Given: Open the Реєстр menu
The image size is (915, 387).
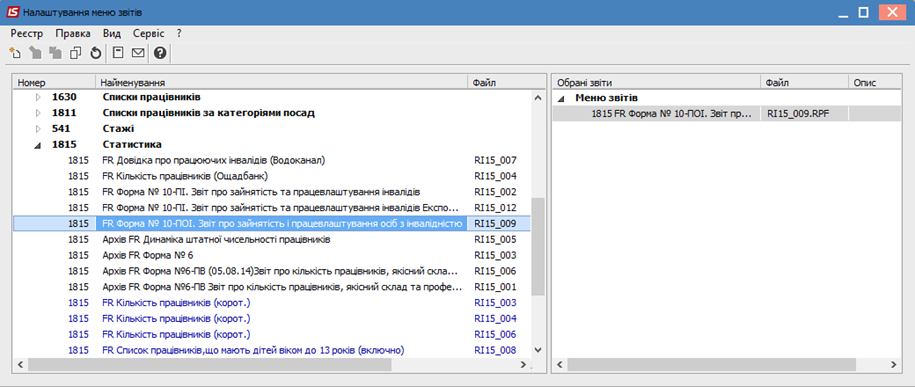Looking at the screenshot, I should 27,34.
